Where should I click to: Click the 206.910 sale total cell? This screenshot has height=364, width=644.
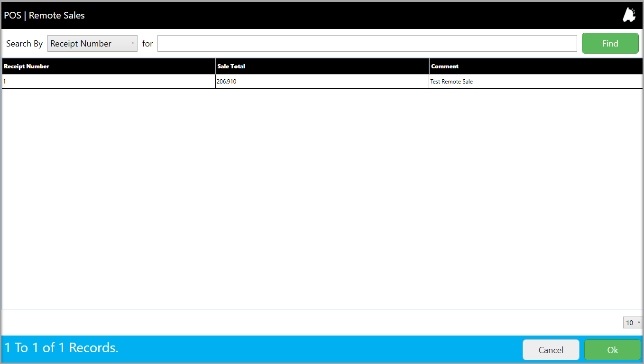(x=226, y=82)
